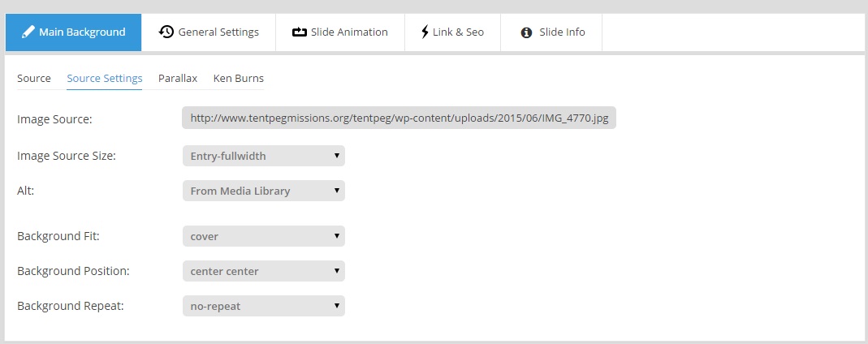Switch to the Ken Burns sub-tab

[239, 79]
